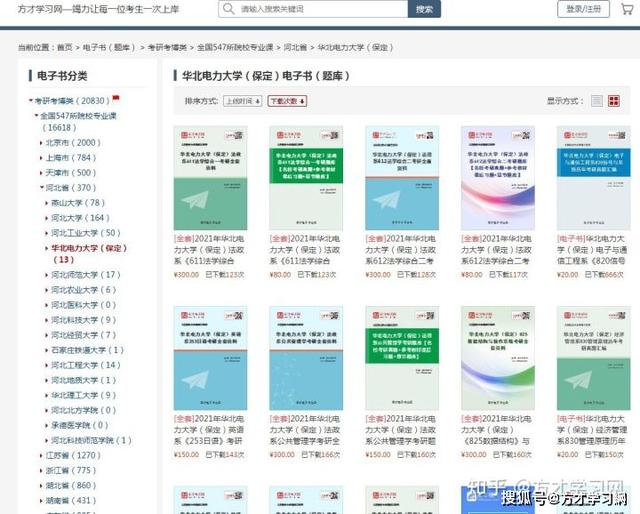Click the magnifier icon in search box

click(x=229, y=9)
